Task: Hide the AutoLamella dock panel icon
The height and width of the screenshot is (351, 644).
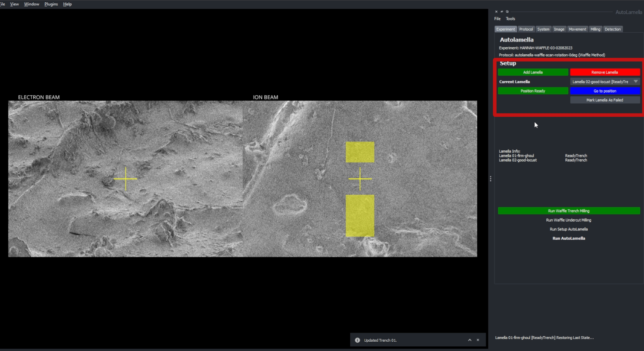Action: (x=502, y=12)
